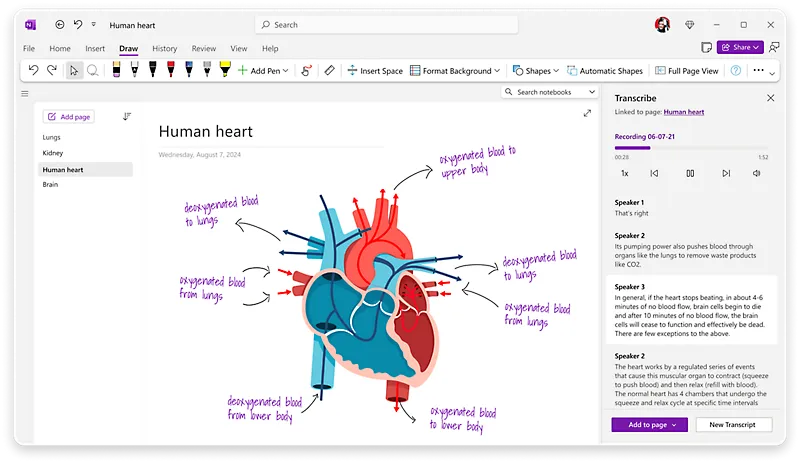Open the Share dropdown button
Screen dimensions: 800x464
740,47
